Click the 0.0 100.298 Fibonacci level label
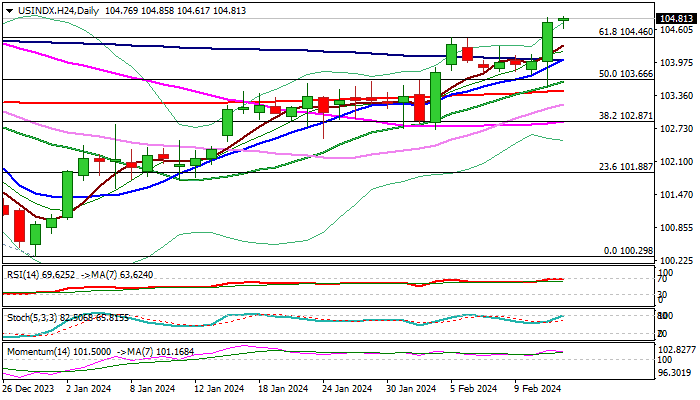This screenshot has height=400, width=700. (629, 251)
